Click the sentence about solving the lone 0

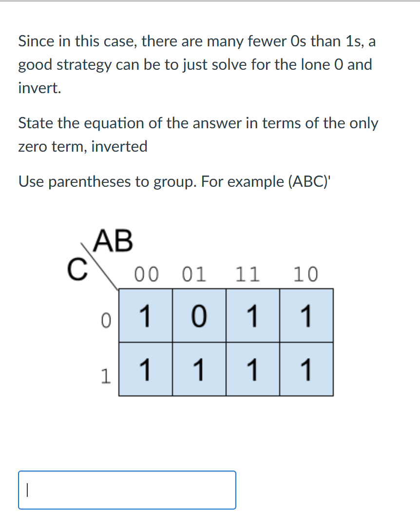pos(195,64)
